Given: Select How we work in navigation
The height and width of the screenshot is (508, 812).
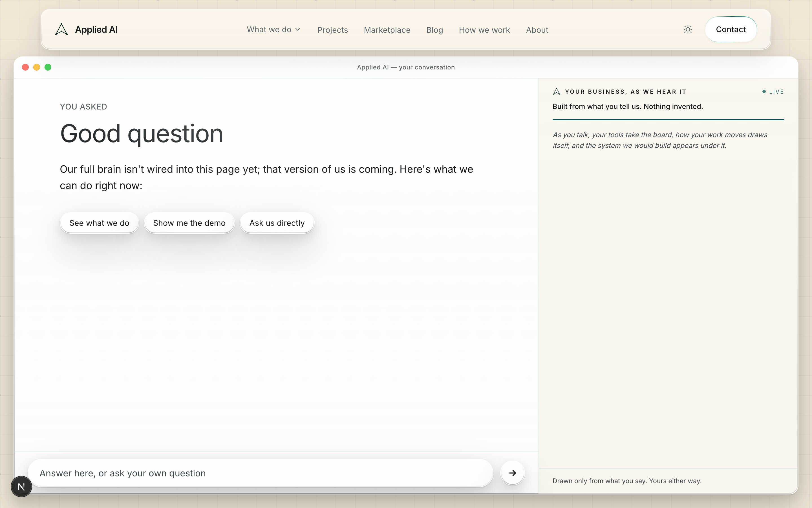Looking at the screenshot, I should (x=484, y=30).
